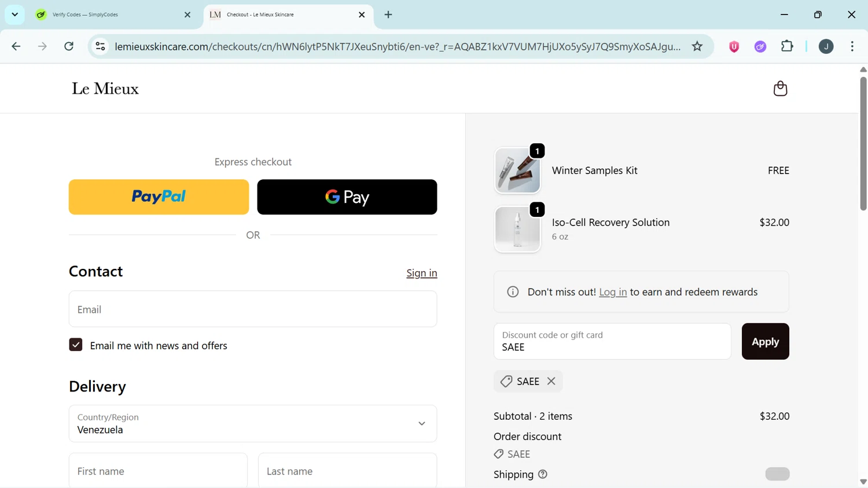Click the tag icon on SAEE chip
The width and height of the screenshot is (868, 488).
(x=506, y=381)
